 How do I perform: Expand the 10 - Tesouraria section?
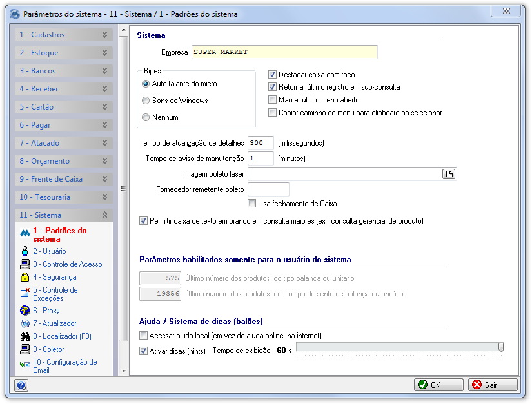63,197
